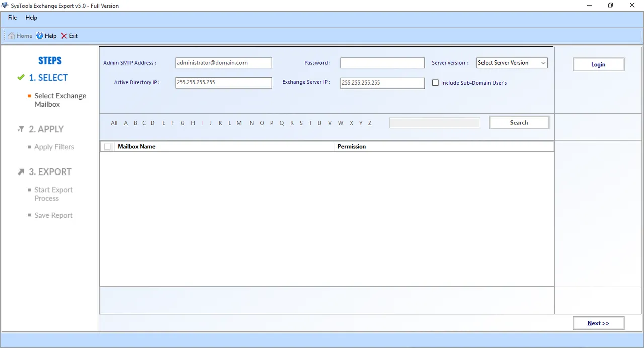
Task: Click the red Exit toolbar icon
Action: (64, 36)
